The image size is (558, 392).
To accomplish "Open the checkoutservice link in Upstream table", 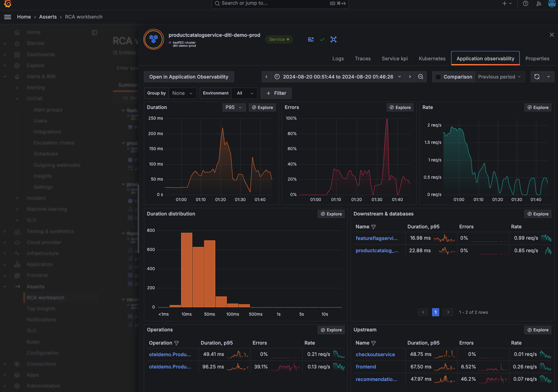I will point(375,354).
